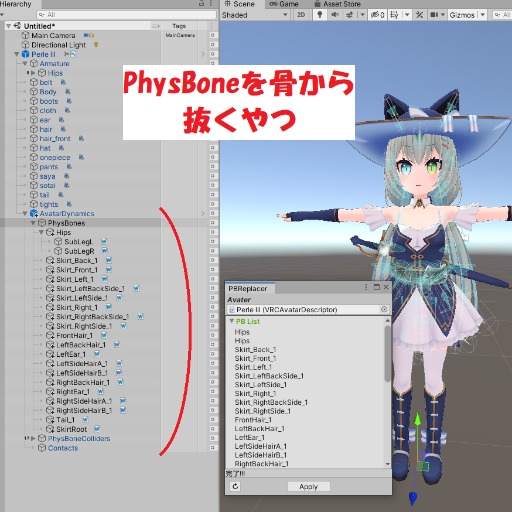
Task: Open the Asset Store tab
Action: (x=338, y=4)
